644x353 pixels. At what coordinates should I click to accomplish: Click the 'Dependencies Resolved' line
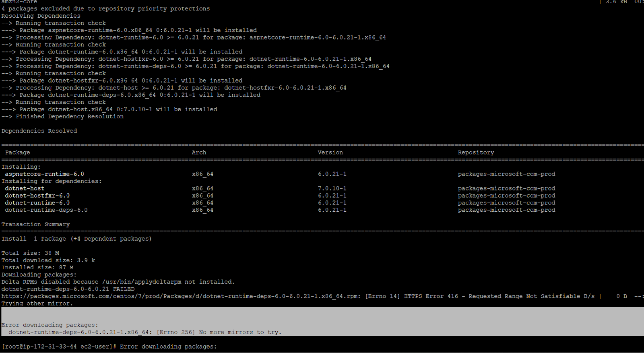(x=39, y=131)
